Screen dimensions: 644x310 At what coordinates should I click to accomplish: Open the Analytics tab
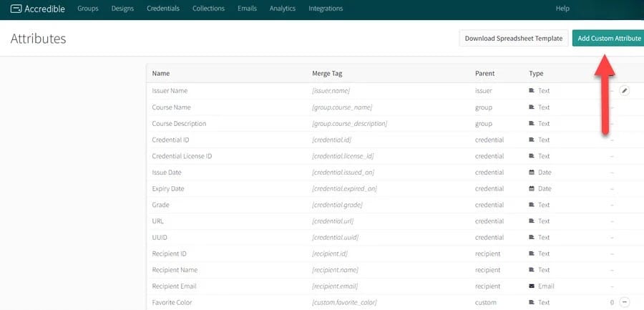282,9
